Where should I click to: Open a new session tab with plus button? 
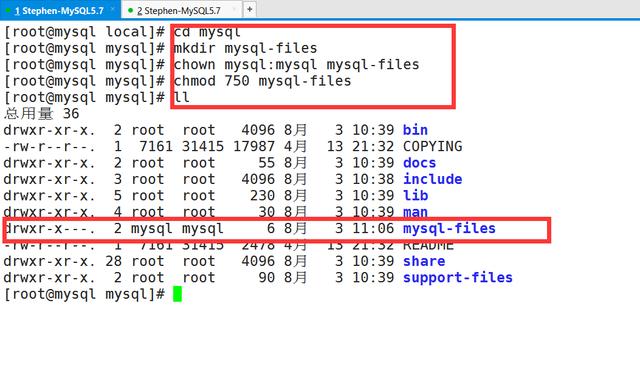pyautogui.click(x=249, y=9)
